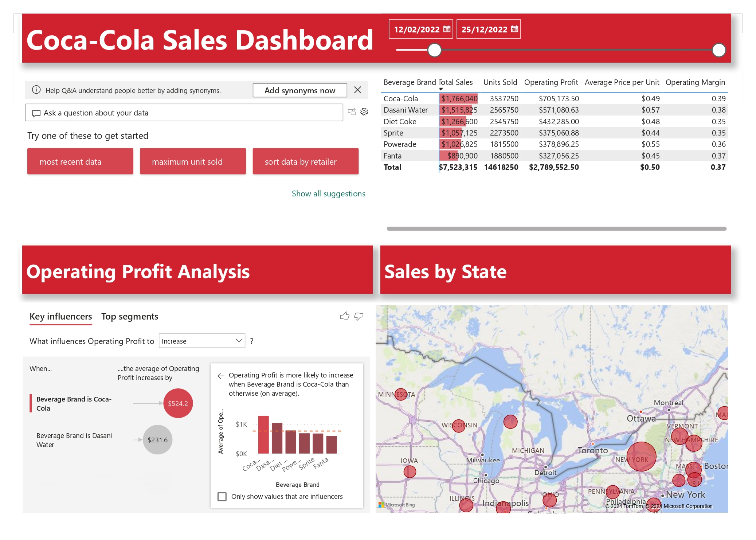Image resolution: width=756 pixels, height=540 pixels.
Task: Open Show all suggestions
Action: click(x=328, y=193)
